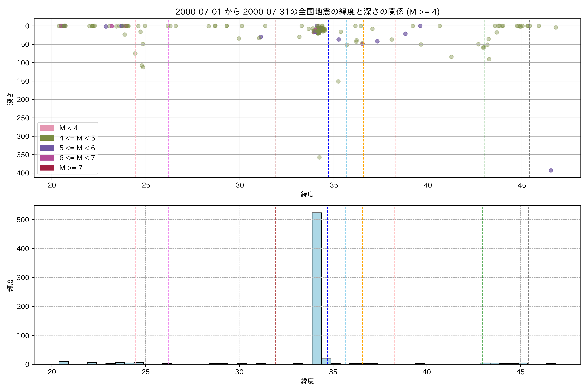Click the olive dot near depth 350

(319, 157)
